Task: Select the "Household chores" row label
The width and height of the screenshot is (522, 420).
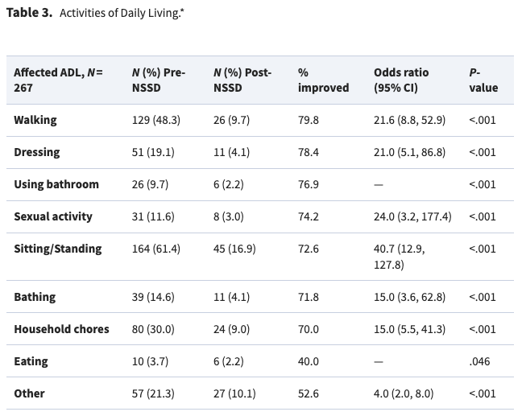Action: click(x=61, y=329)
